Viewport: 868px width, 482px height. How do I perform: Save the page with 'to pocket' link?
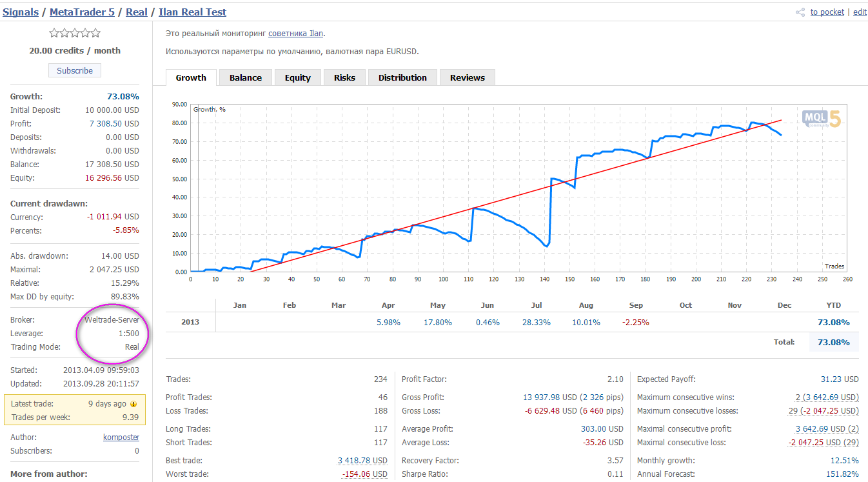coord(827,12)
